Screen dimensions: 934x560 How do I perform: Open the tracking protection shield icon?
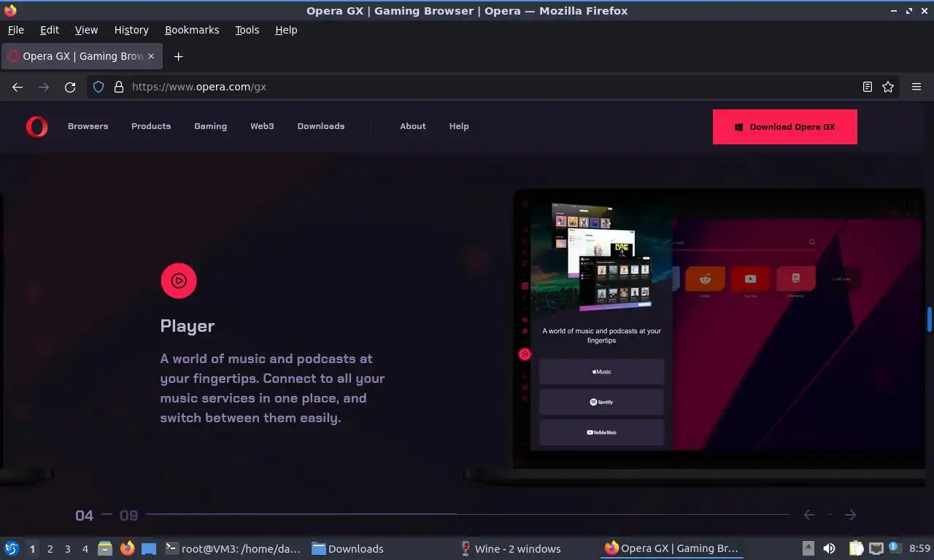tap(99, 87)
